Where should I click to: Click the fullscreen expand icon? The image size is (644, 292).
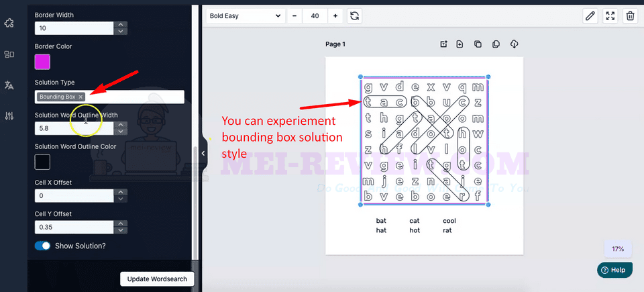pos(610,16)
